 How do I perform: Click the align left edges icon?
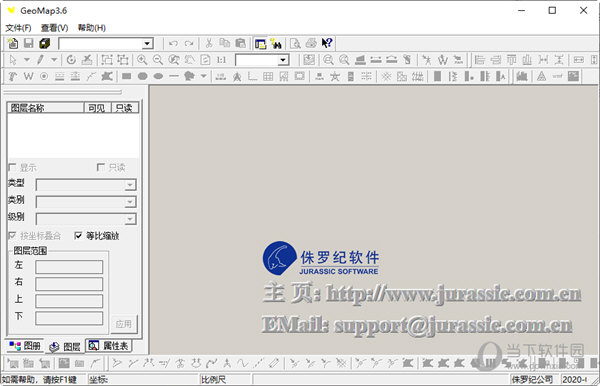coord(480,60)
